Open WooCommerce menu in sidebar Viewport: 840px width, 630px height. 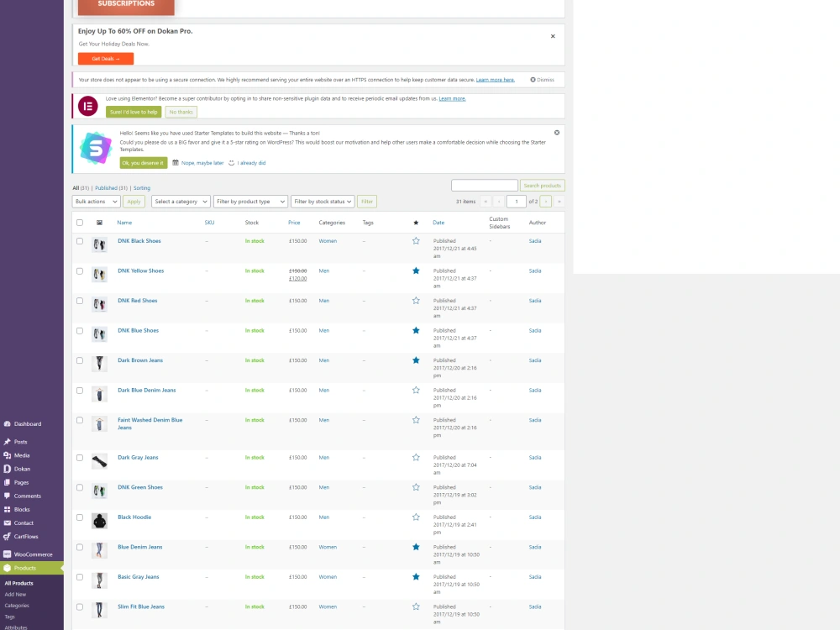[x=33, y=554]
